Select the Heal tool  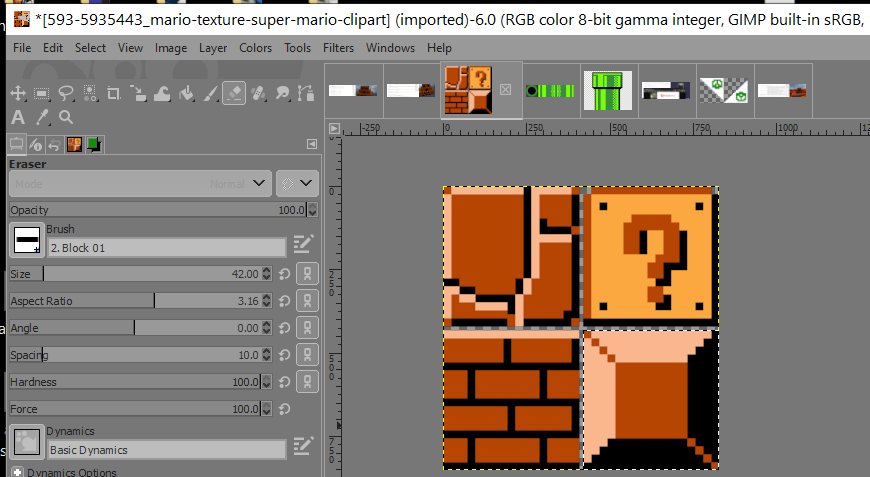tap(258, 93)
